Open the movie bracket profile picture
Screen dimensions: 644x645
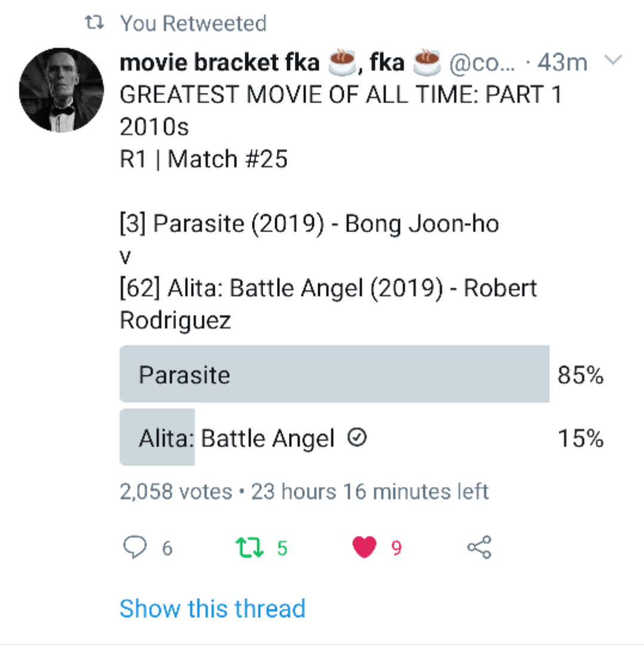(x=61, y=90)
